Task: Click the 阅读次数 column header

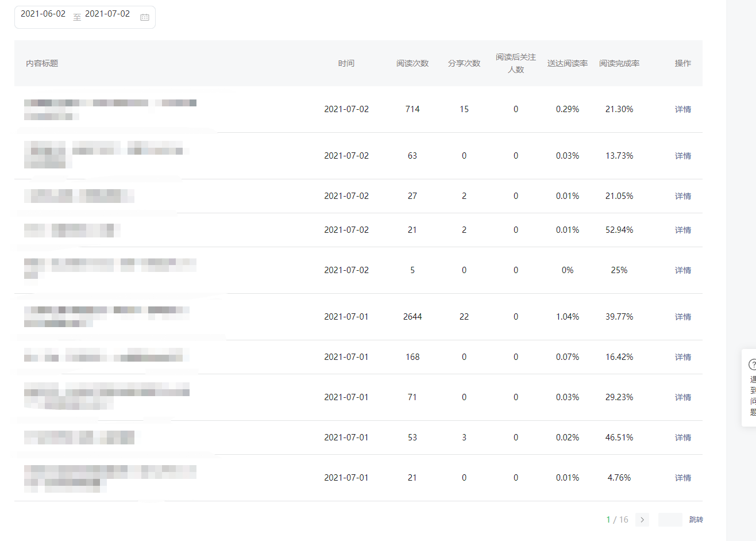Action: pyautogui.click(x=412, y=63)
